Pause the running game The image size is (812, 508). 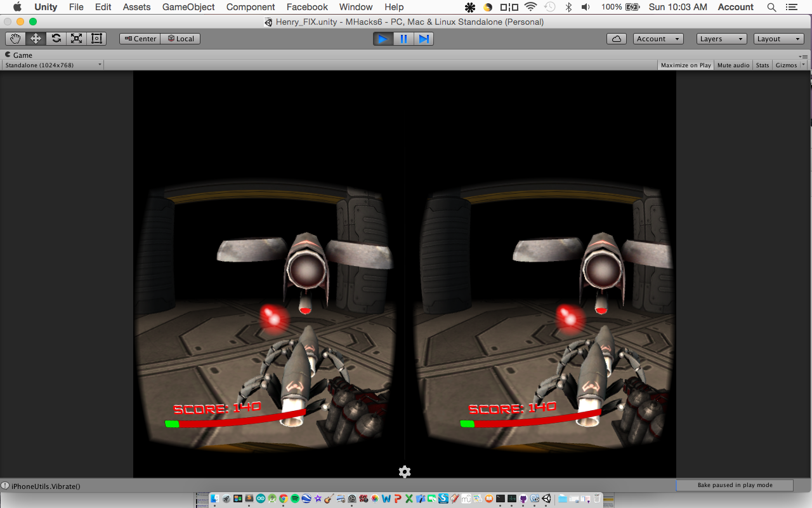[403, 39]
